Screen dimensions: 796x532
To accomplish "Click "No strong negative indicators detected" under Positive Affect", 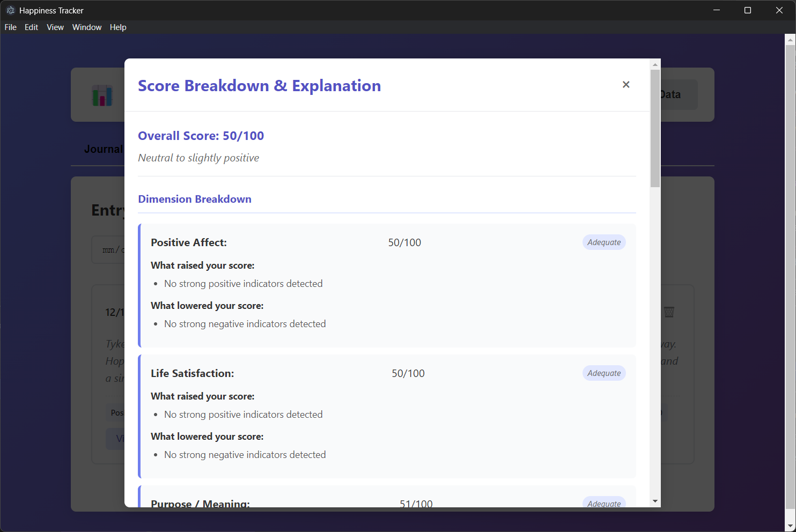I will pyautogui.click(x=245, y=324).
